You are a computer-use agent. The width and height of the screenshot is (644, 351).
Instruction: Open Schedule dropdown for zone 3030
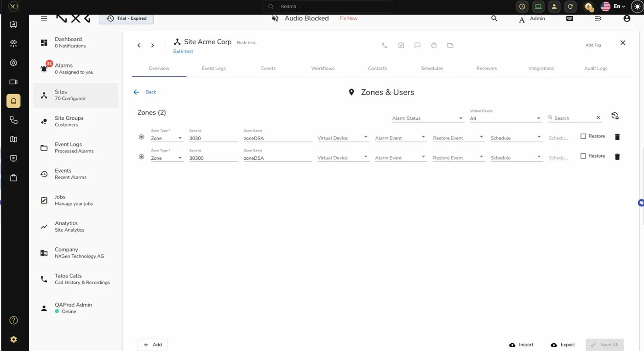click(516, 138)
